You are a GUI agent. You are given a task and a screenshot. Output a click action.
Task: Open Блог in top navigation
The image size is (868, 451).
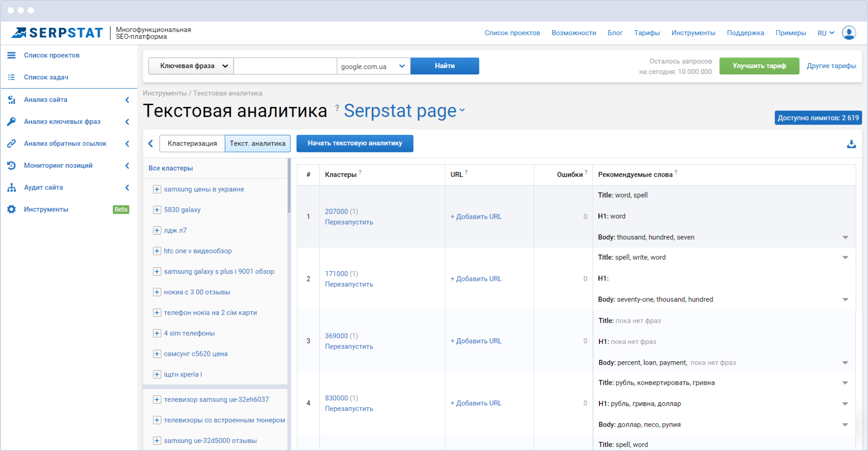(615, 33)
